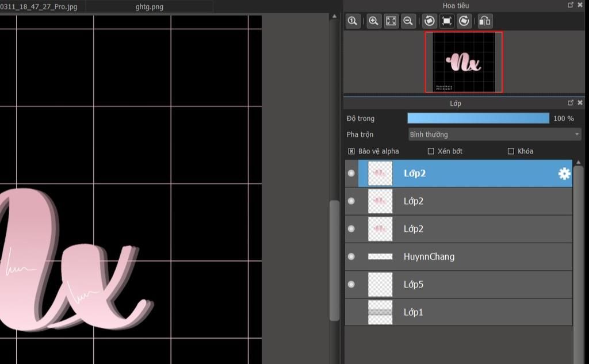Image resolution: width=589 pixels, height=364 pixels.
Task: Click the 100 % opacity value
Action: 564,118
